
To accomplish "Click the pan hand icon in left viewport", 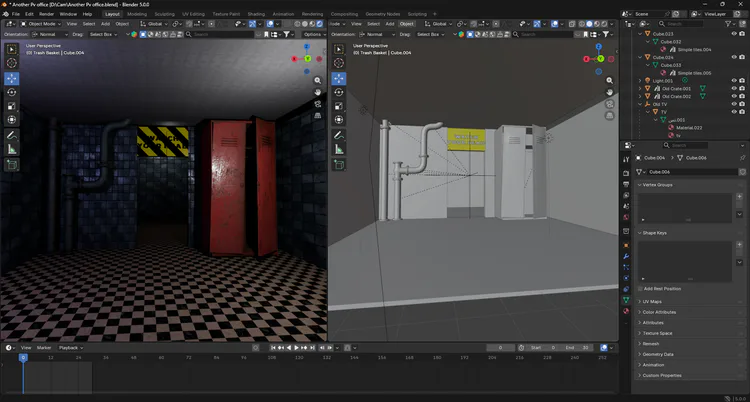I will click(x=318, y=93).
